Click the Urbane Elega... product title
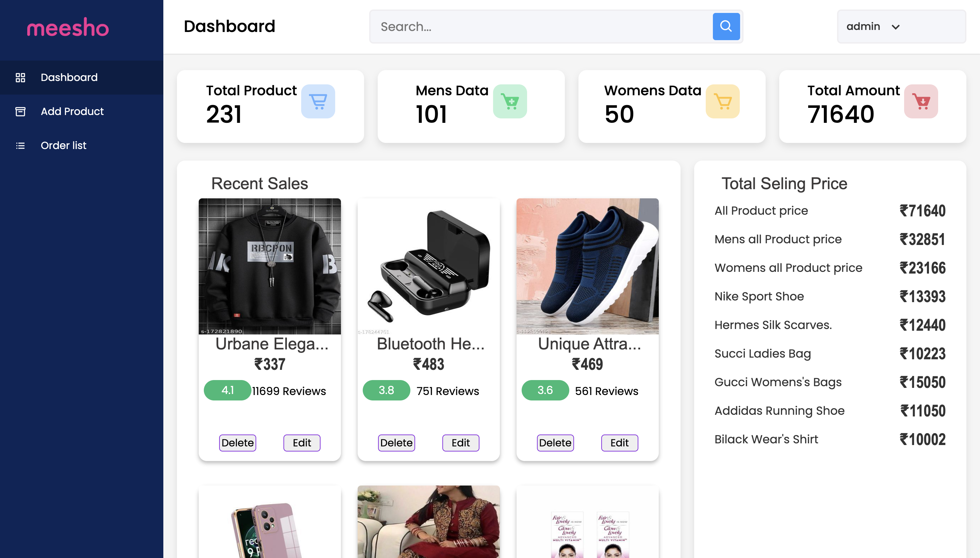 click(x=272, y=344)
